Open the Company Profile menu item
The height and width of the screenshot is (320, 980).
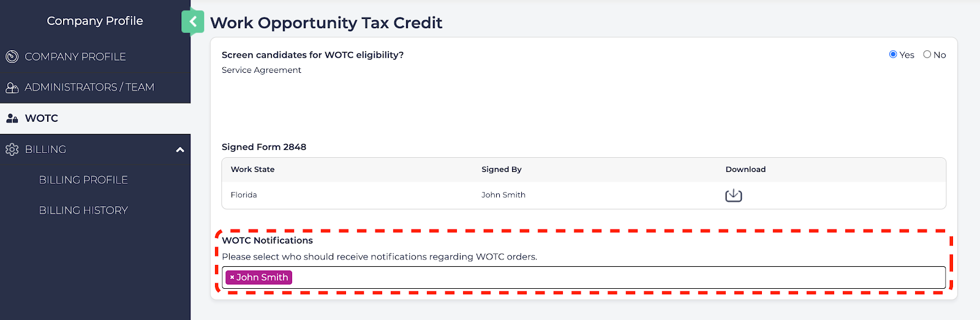point(75,57)
